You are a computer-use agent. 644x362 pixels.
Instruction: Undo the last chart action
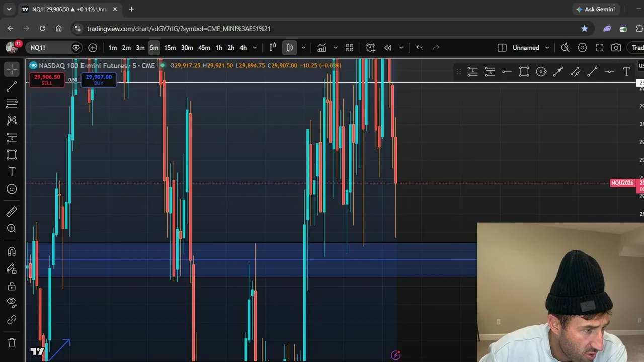419,48
